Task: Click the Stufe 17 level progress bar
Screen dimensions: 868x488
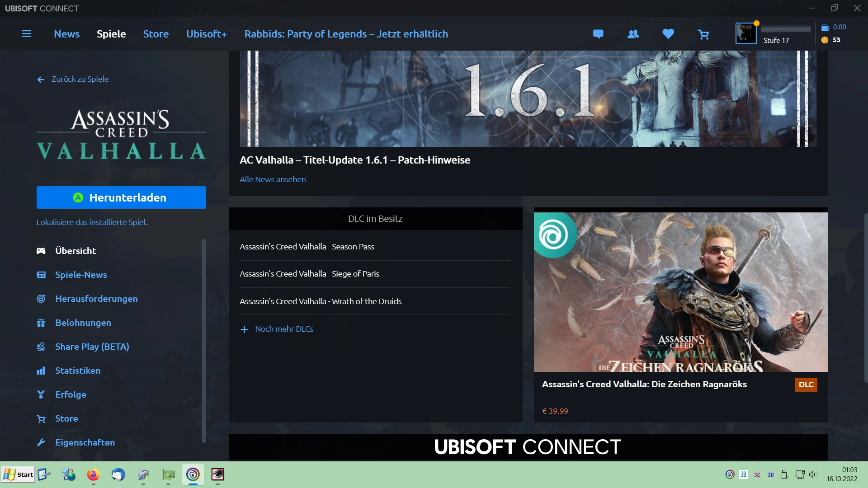Action: pos(786,29)
